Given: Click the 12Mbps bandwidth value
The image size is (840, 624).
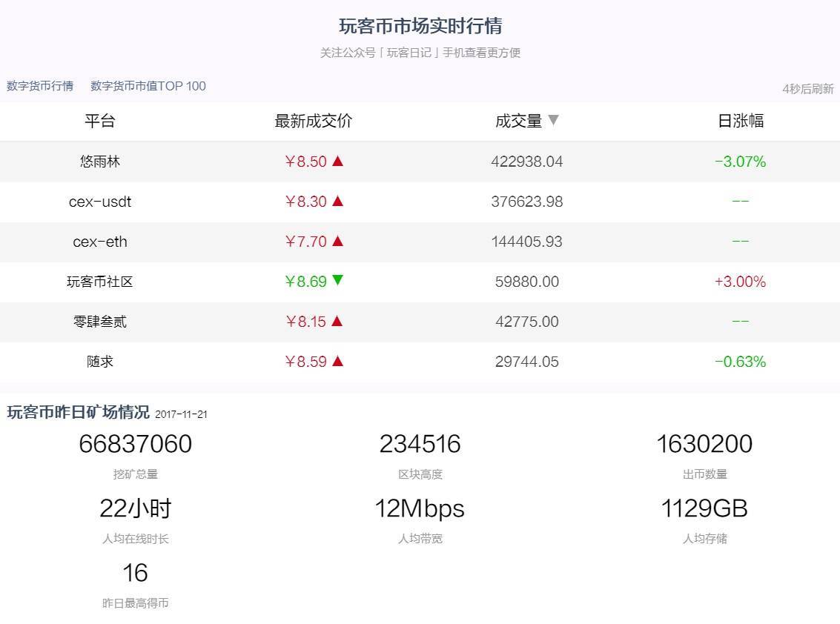Looking at the screenshot, I should point(420,508).
